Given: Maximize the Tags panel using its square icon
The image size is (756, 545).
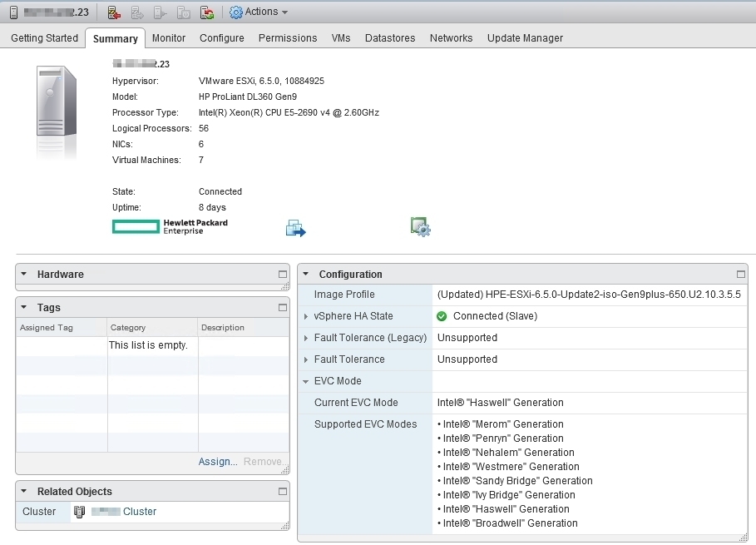Looking at the screenshot, I should click(283, 308).
